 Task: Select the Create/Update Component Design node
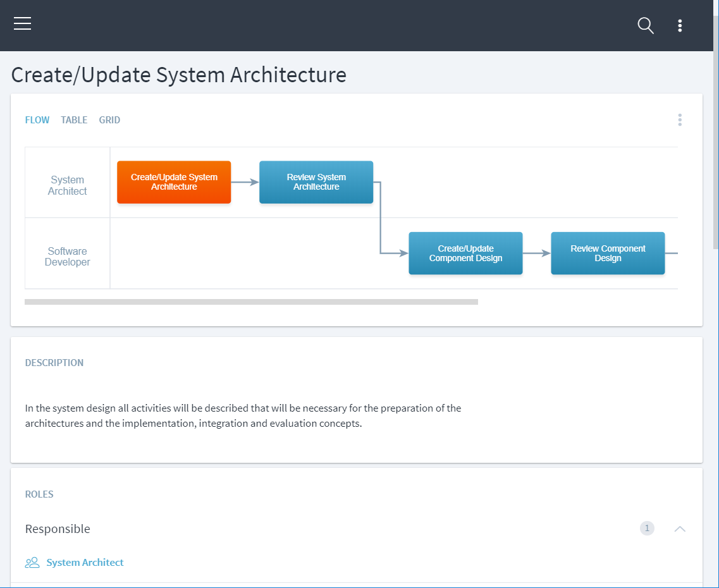(465, 254)
